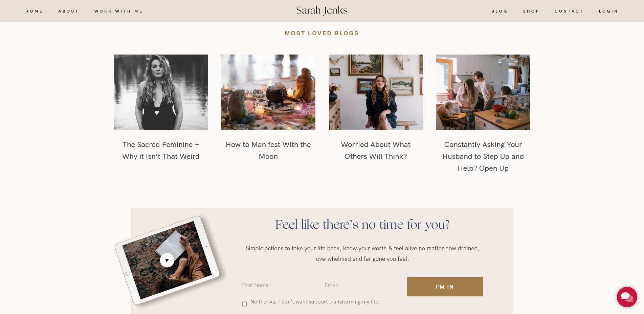Go to the Contact page
Screen dimensions: 644x314
click(569, 11)
